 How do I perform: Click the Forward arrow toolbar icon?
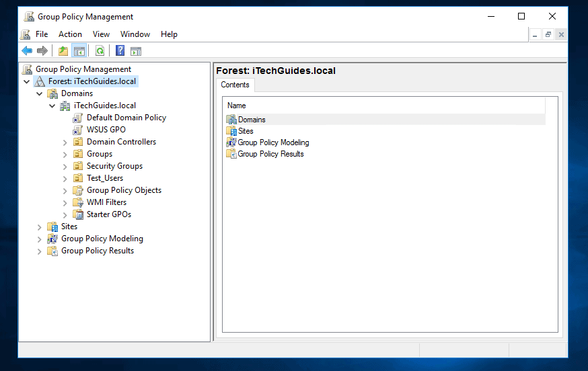42,50
